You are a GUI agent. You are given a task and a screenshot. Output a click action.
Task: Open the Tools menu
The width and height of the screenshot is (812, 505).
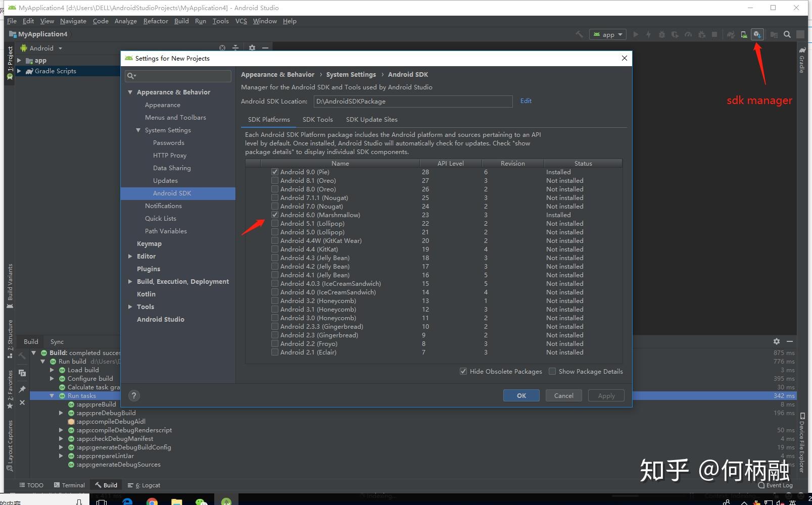coord(220,21)
